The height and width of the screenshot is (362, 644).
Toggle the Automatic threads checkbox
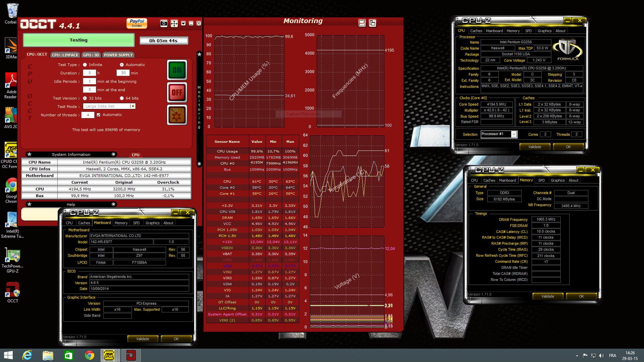click(x=99, y=115)
